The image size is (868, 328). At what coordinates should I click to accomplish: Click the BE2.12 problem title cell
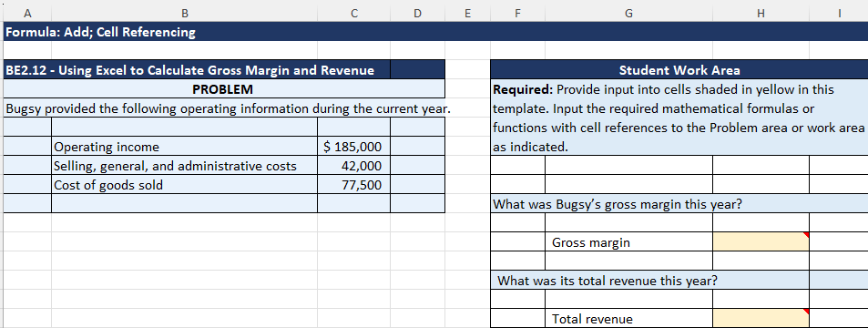[x=197, y=70]
